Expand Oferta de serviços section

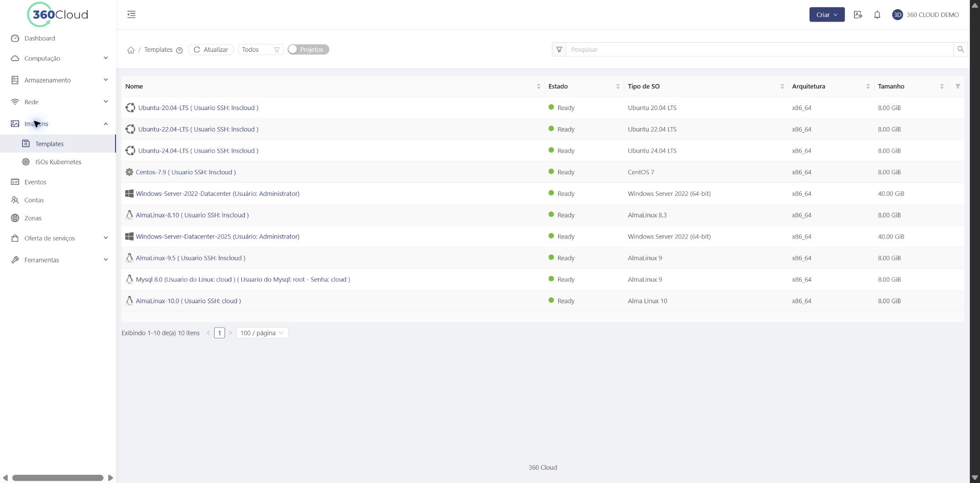click(58, 238)
